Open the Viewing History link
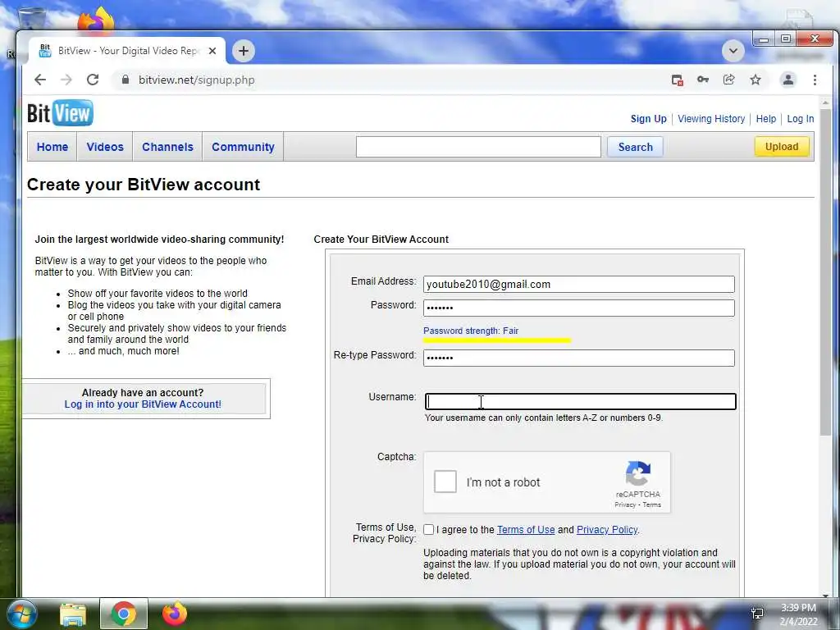 click(x=711, y=119)
